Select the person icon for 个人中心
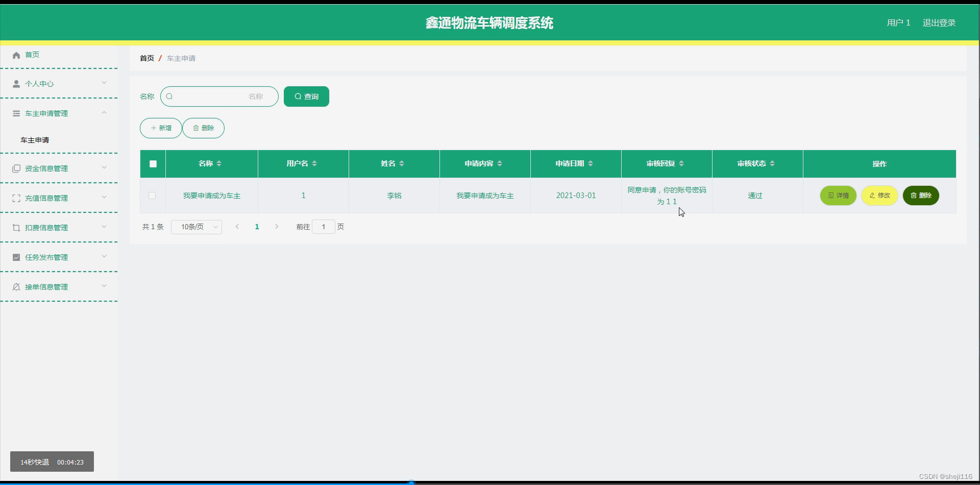The height and width of the screenshot is (485, 980). point(16,83)
